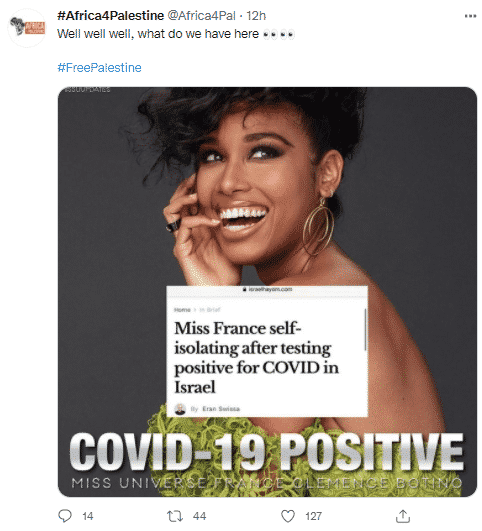Viewport: 482px width, 531px height.
Task: Click the Home breadcrumb in article
Action: pos(182,310)
